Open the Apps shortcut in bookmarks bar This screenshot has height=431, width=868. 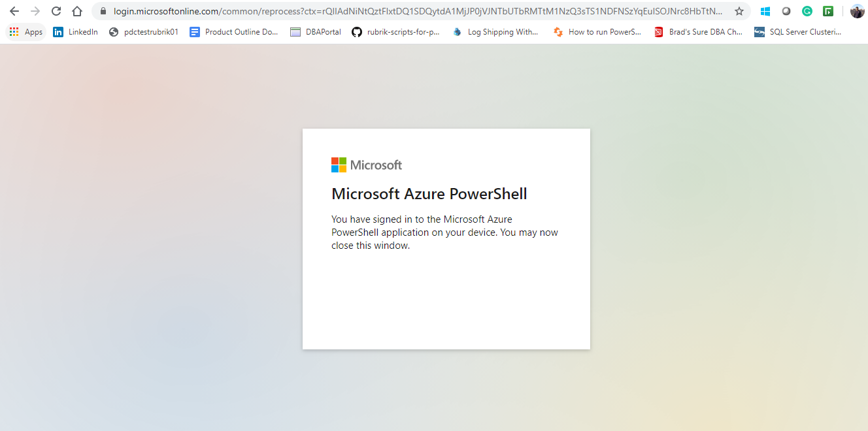point(26,32)
